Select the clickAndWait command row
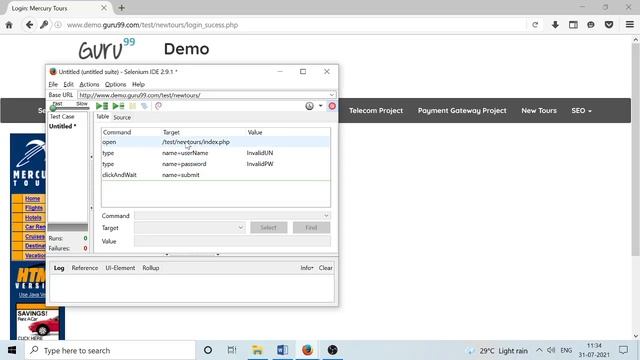 (216, 175)
